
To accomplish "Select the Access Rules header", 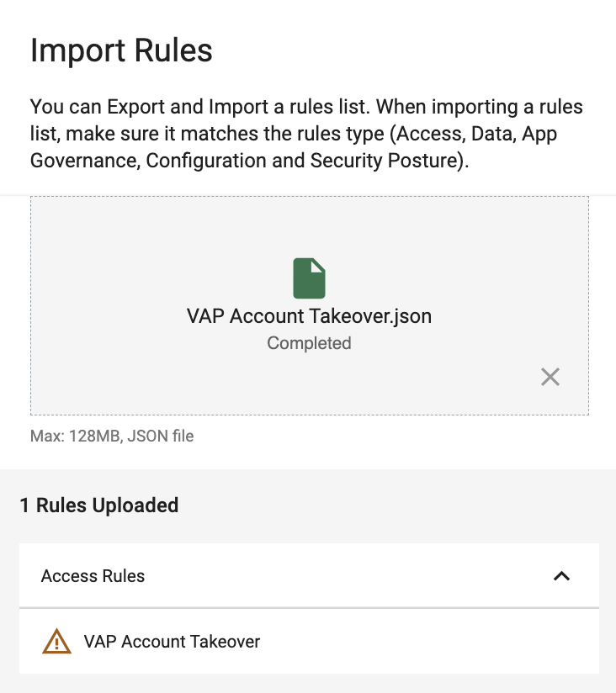I will pyautogui.click(x=93, y=576).
